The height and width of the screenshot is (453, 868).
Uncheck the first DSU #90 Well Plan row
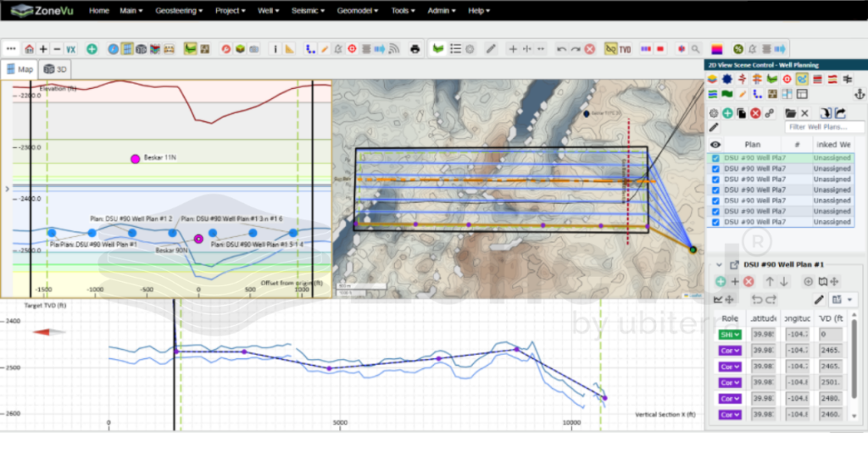[715, 158]
